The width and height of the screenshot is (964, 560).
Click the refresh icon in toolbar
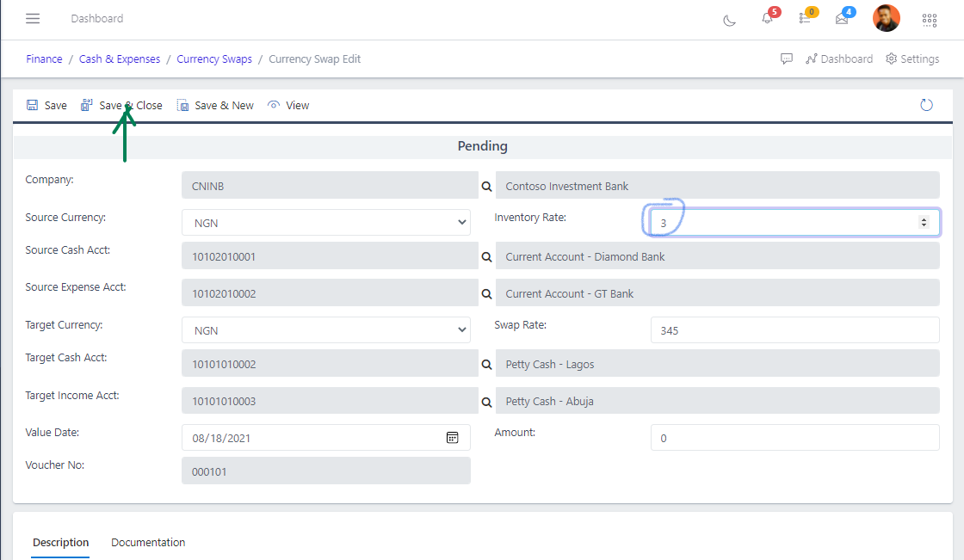pyautogui.click(x=927, y=105)
